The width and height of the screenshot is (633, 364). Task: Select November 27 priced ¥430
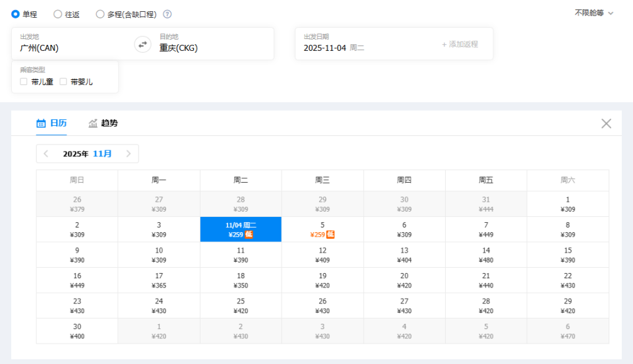click(x=404, y=305)
